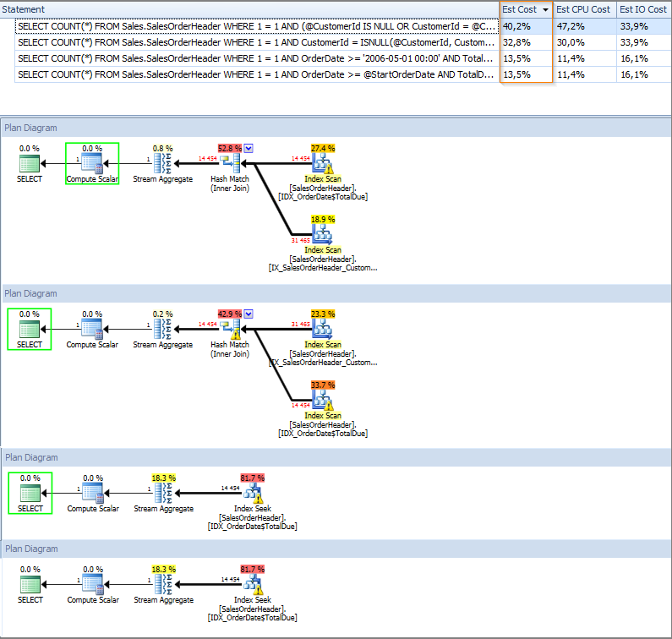Sort by the Est IO Cost column header
672x639 pixels.
[644, 9]
